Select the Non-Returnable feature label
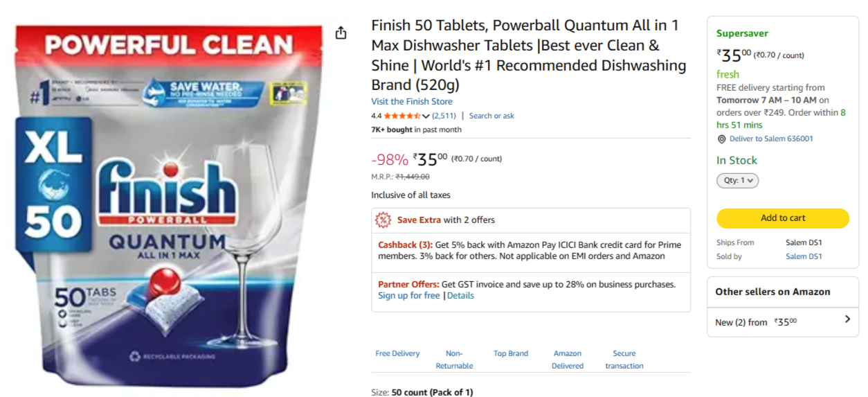 (x=454, y=359)
